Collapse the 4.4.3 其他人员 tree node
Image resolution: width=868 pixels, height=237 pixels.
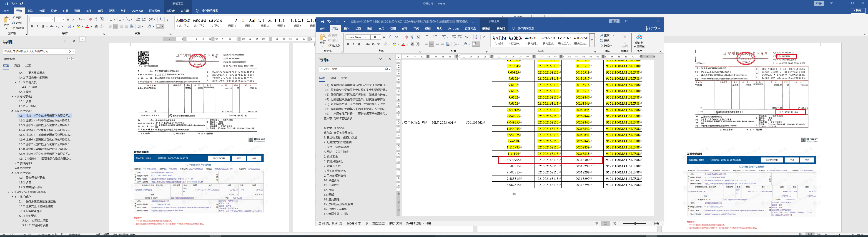(16, 82)
